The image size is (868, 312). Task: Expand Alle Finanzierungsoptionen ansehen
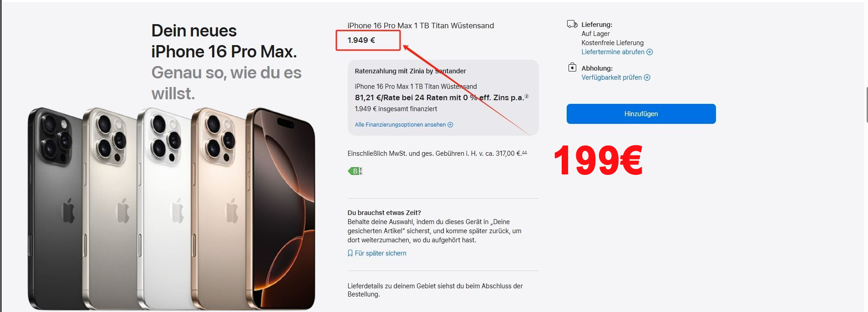pos(400,125)
